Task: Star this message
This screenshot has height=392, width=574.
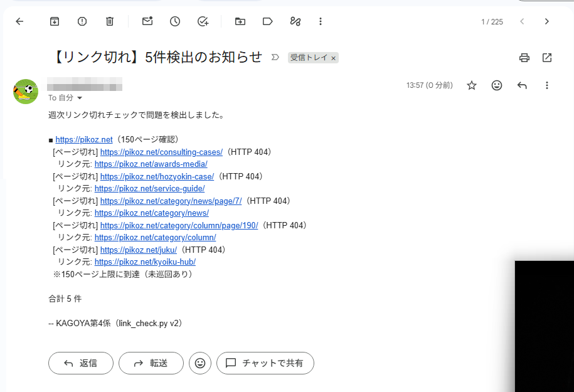Action: (472, 86)
